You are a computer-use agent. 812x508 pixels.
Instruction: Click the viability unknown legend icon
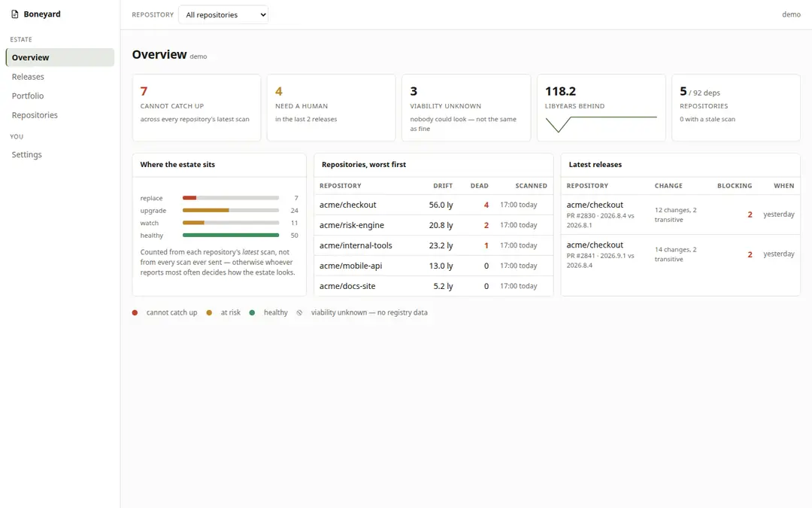click(x=299, y=312)
